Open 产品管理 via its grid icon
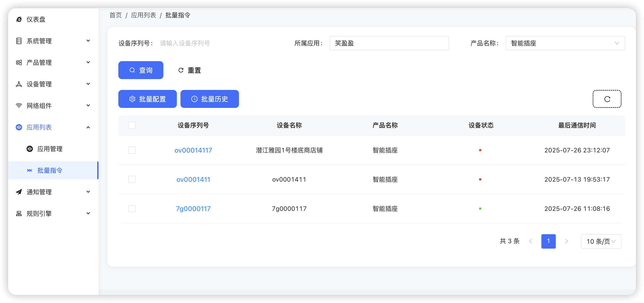 pos(19,62)
